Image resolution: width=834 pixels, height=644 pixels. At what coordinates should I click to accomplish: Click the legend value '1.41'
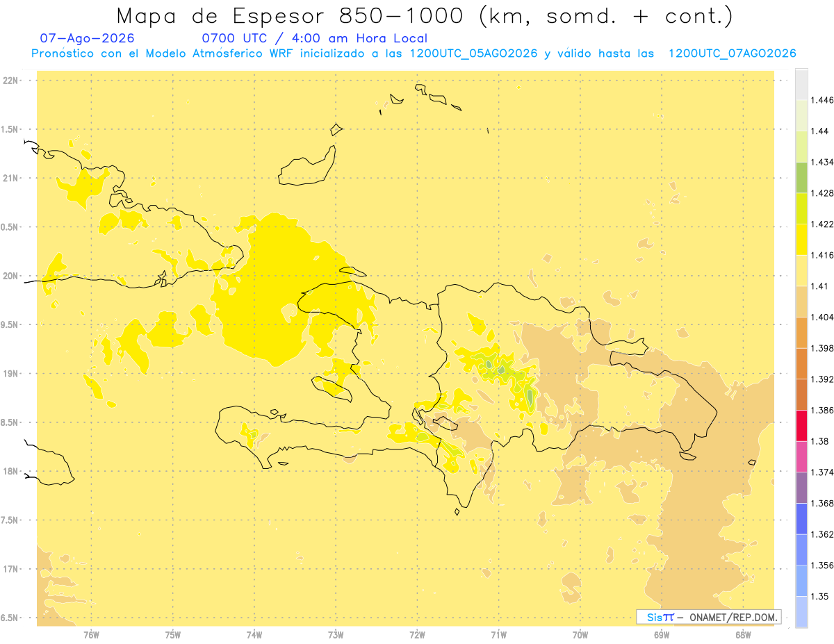coord(821,286)
